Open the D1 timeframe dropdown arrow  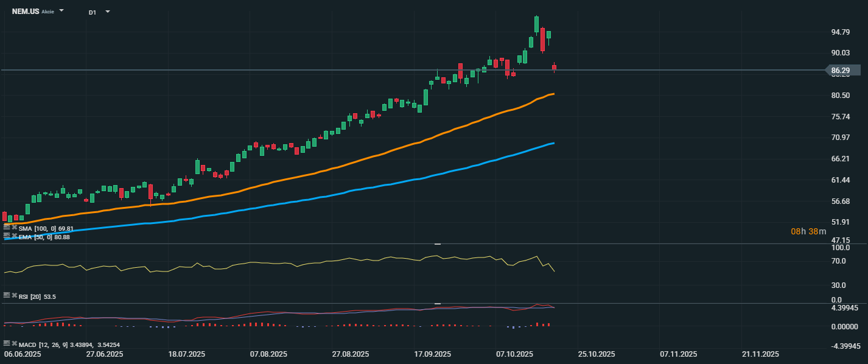tap(108, 12)
